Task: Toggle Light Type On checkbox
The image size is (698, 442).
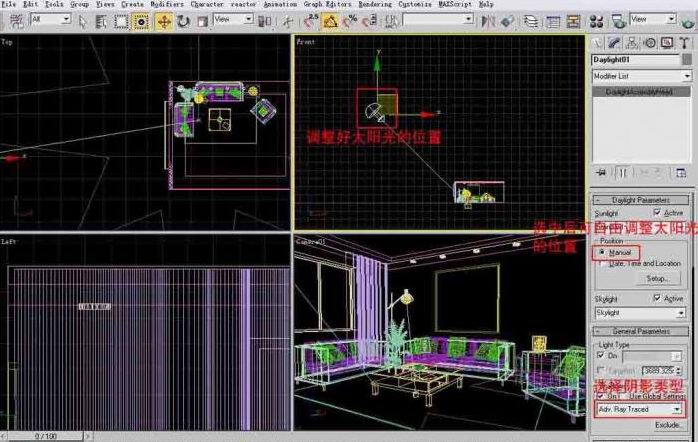Action: (601, 355)
